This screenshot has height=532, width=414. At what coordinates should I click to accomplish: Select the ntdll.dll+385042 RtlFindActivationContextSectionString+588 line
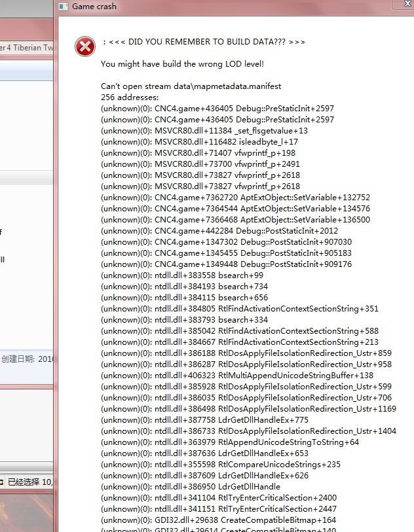click(x=240, y=331)
